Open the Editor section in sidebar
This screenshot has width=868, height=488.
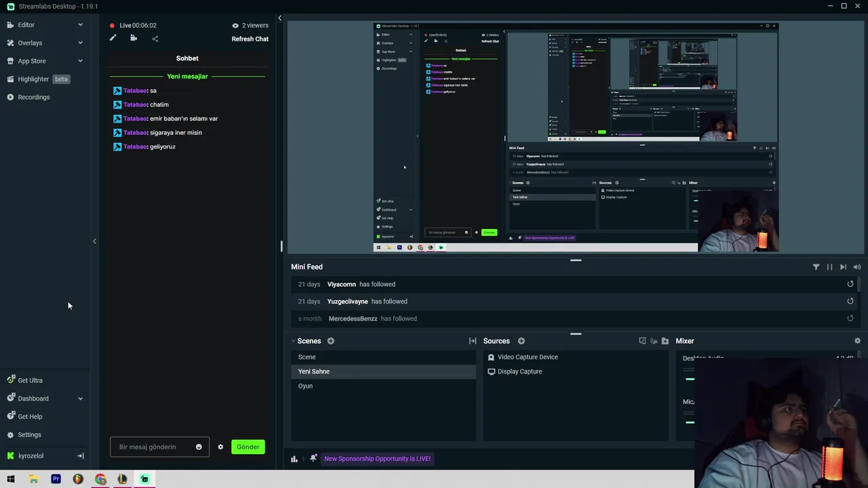coord(26,25)
